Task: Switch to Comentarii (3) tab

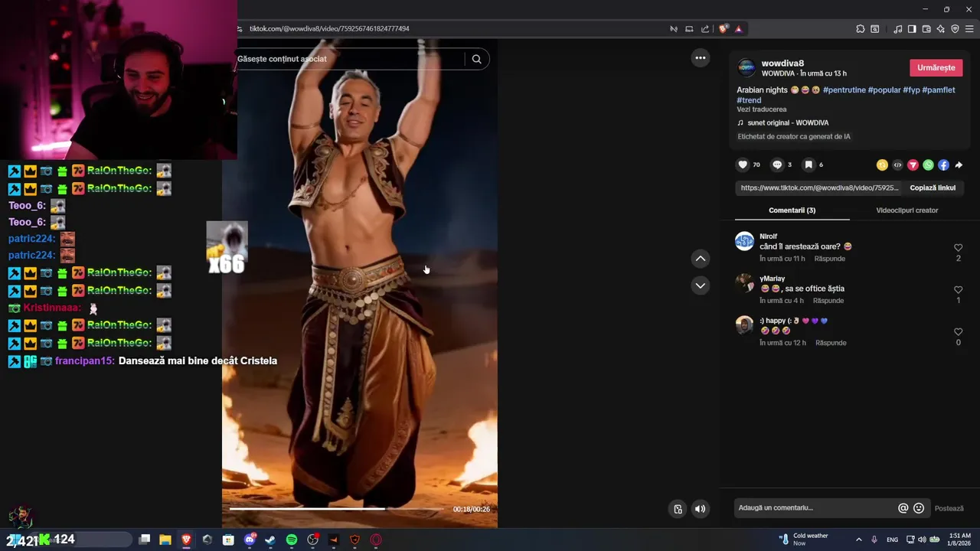Action: pos(792,210)
